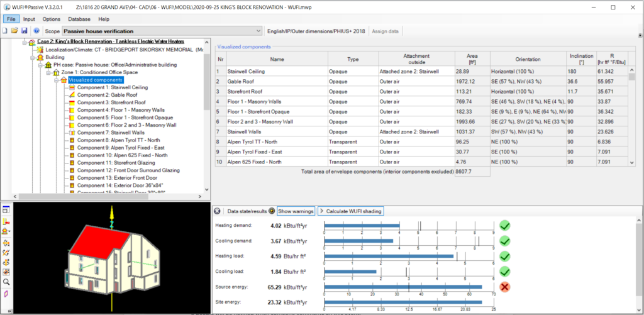
Task: Click the center view target icon
Action: 6,272
